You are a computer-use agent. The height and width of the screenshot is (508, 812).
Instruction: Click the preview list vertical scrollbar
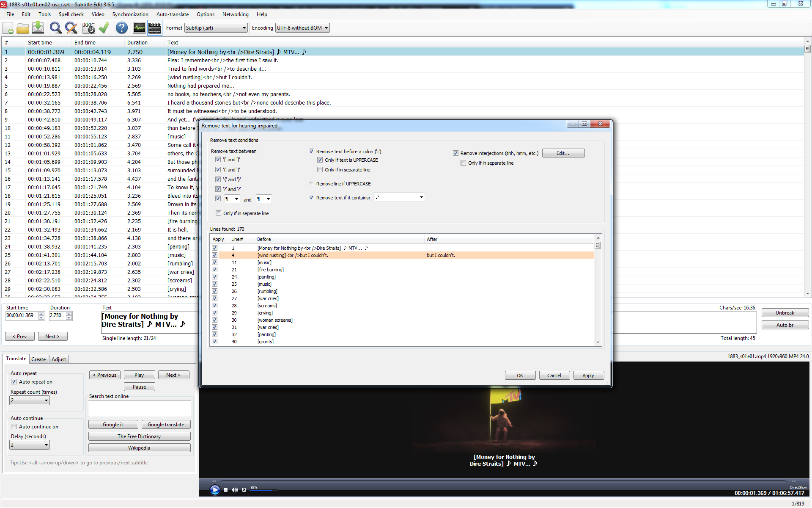coord(598,290)
